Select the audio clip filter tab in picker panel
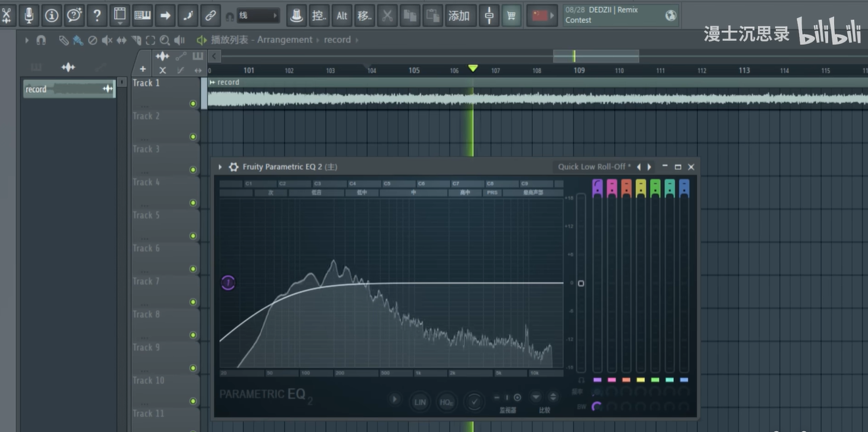The width and height of the screenshot is (868, 432). [68, 67]
